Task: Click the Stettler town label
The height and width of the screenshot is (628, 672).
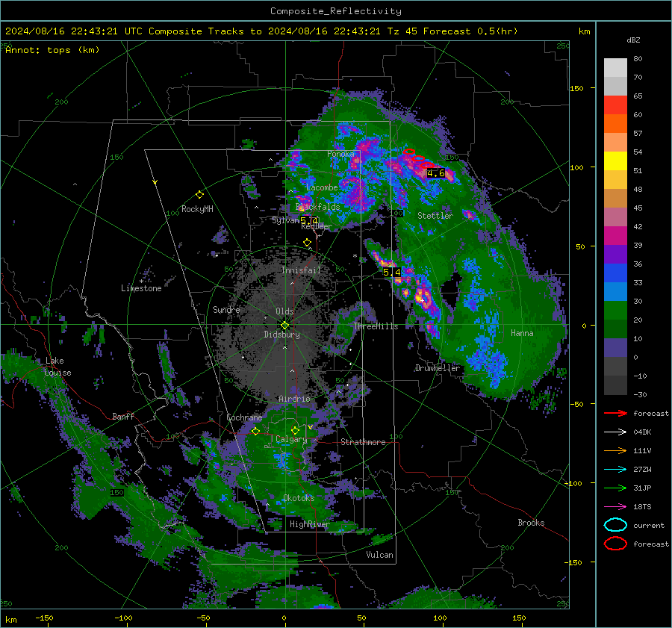Action: pyautogui.click(x=435, y=216)
